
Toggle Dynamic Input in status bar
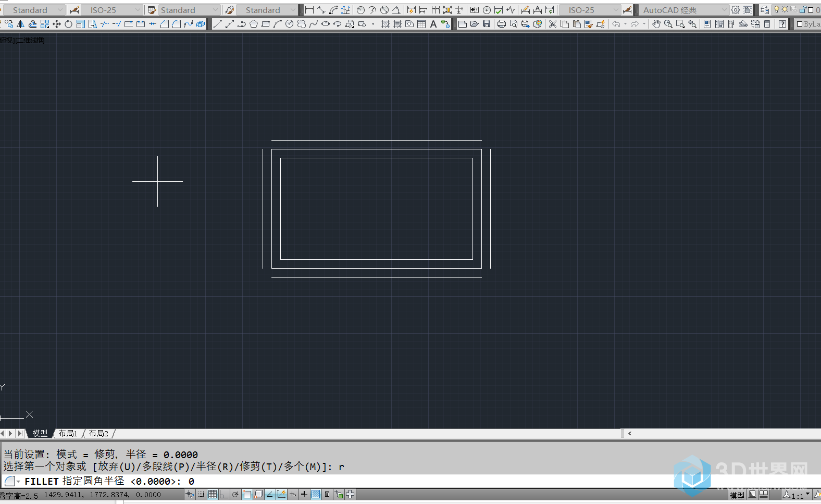pyautogui.click(x=293, y=494)
